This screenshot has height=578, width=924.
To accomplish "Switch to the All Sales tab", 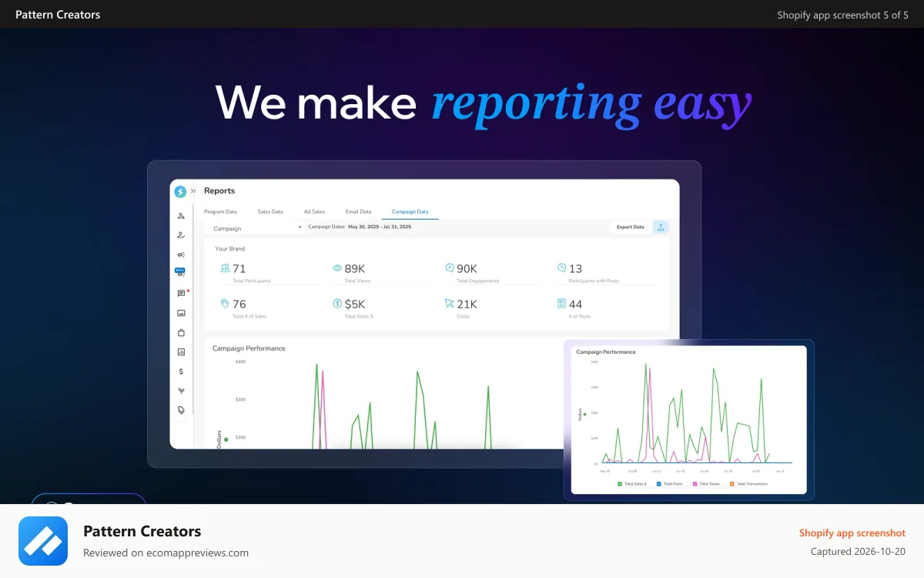I will [x=314, y=211].
